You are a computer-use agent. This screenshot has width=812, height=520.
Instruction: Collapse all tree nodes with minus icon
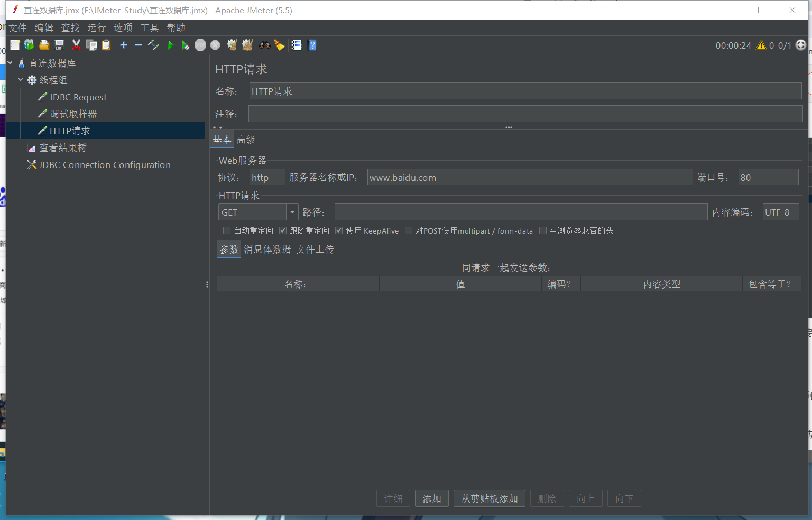pos(139,45)
